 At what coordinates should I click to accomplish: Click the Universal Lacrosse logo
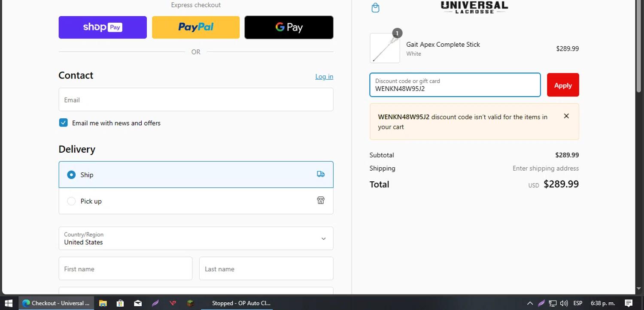[x=474, y=7]
